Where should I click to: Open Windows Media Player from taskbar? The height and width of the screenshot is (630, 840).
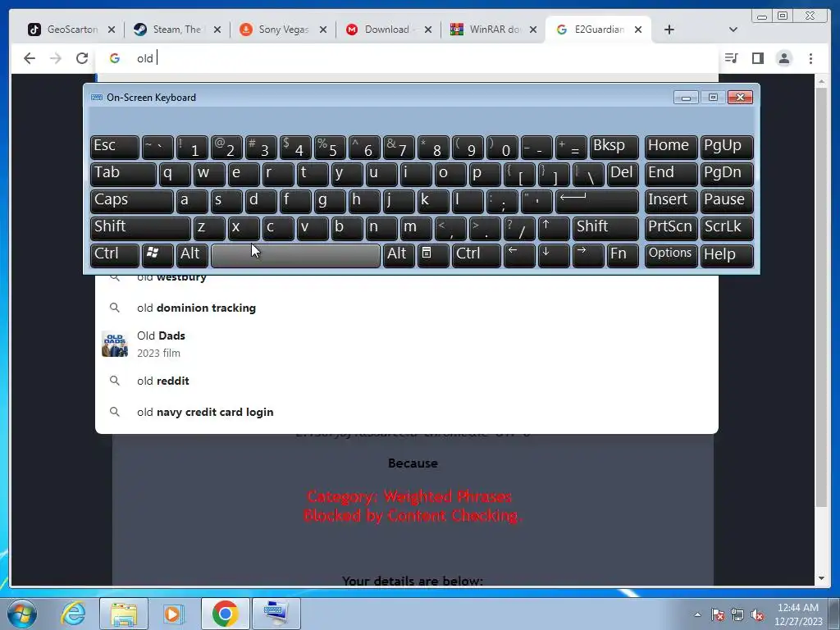pyautogui.click(x=173, y=614)
